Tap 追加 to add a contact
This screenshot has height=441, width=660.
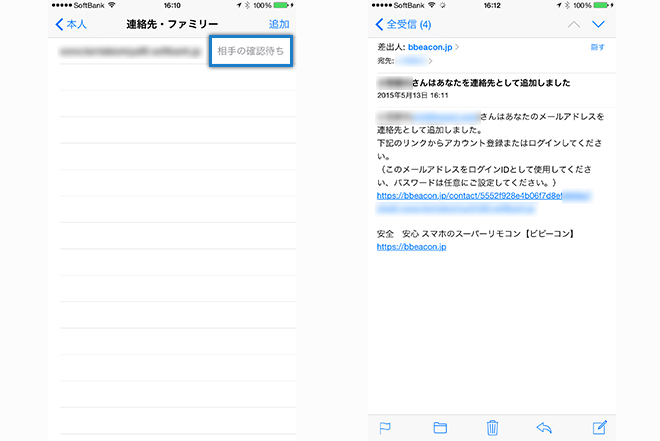coord(279,24)
